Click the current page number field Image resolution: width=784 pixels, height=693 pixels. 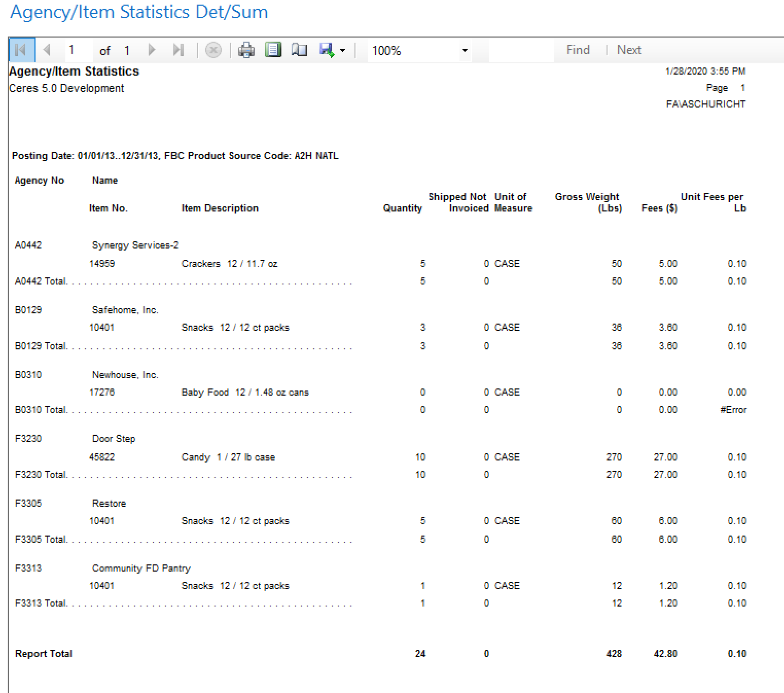click(x=77, y=50)
